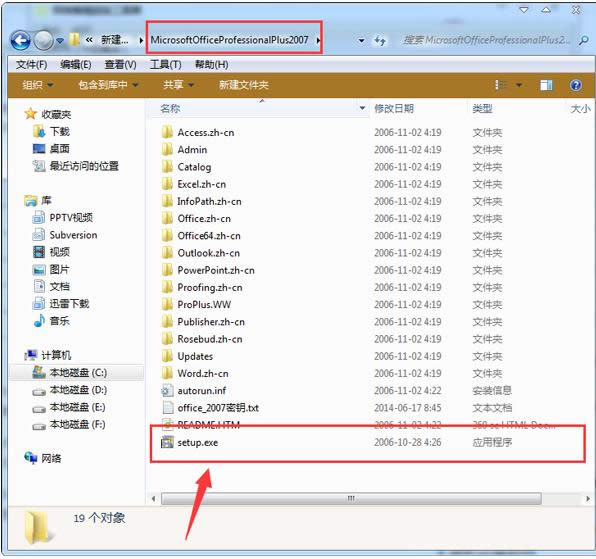
Task: Open the 工具(T) menu
Action: [165, 65]
